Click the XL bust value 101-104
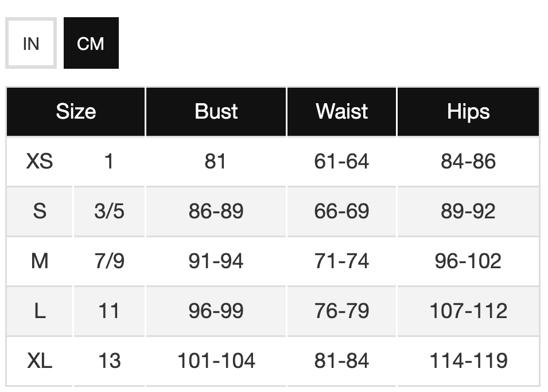 click(x=216, y=361)
